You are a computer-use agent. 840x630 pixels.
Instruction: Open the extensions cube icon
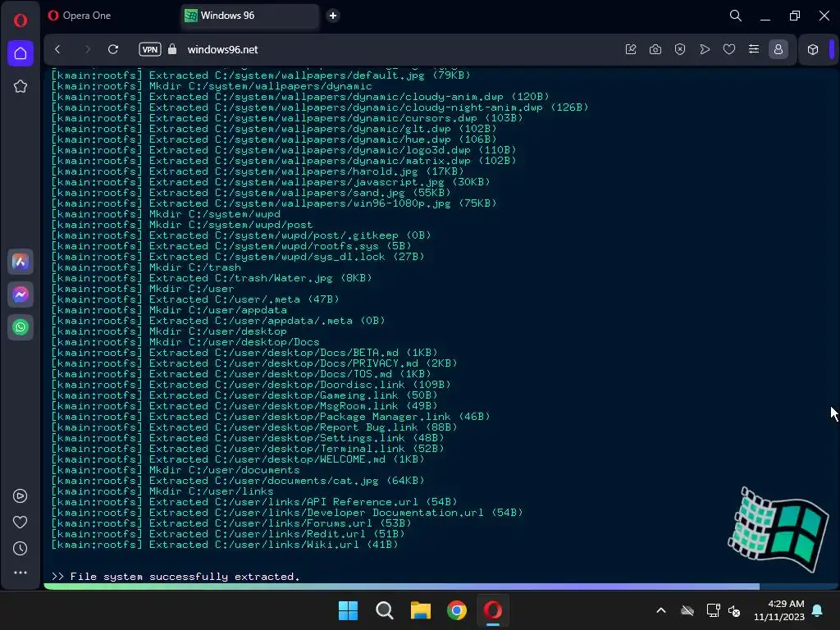coord(813,49)
